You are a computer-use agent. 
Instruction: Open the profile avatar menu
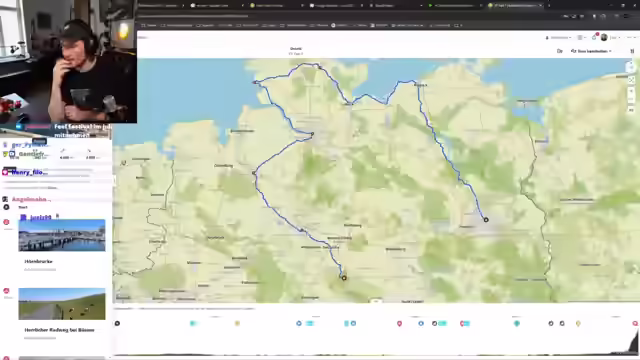(604, 37)
